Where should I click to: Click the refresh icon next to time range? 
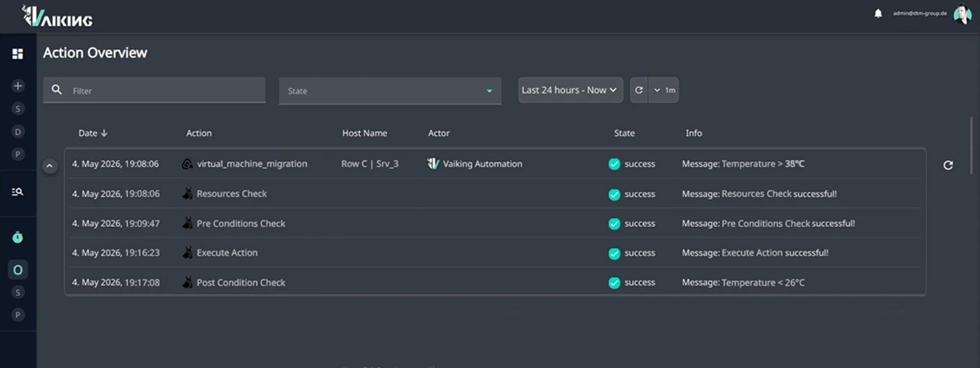pos(639,90)
